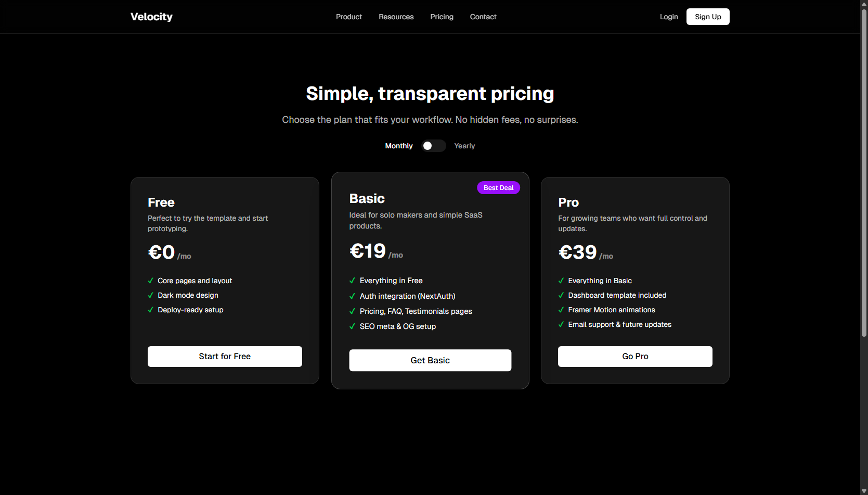
Task: Open the Product menu in navbar
Action: [349, 17]
